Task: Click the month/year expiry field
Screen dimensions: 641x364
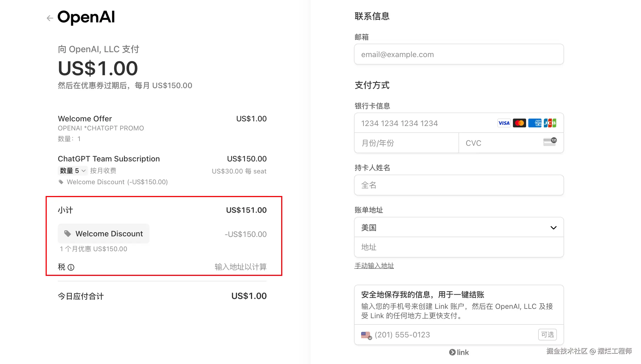Action: tap(406, 143)
